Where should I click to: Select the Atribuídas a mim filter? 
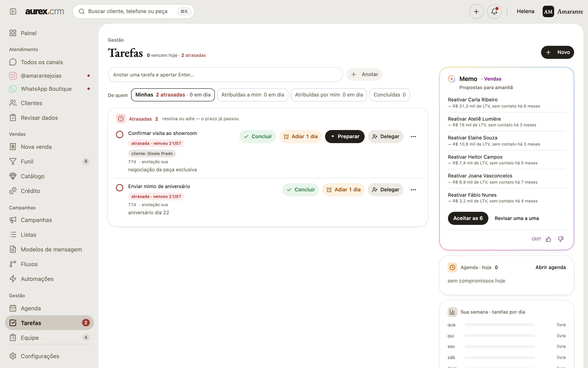tap(253, 95)
